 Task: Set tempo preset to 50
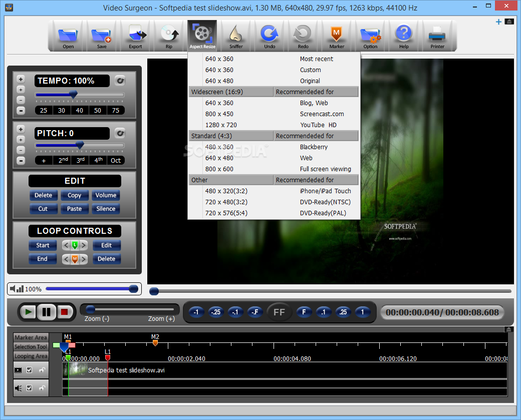(x=98, y=111)
